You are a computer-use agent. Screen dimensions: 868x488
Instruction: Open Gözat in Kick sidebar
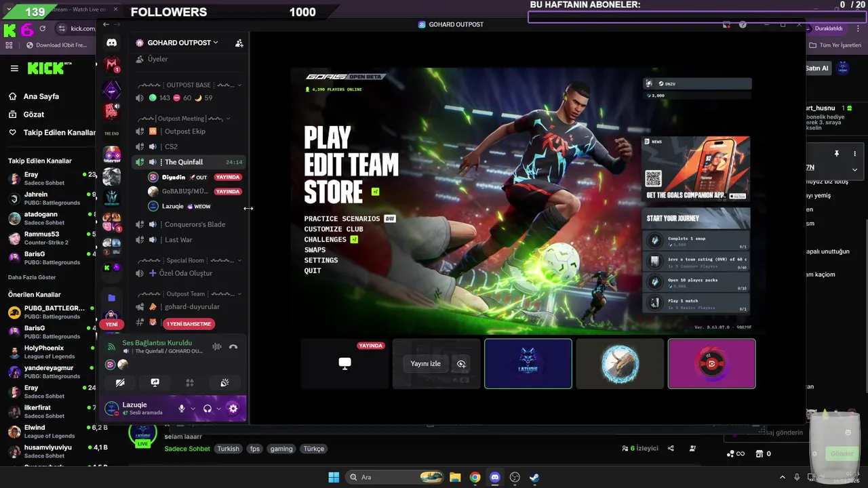pyautogui.click(x=34, y=115)
